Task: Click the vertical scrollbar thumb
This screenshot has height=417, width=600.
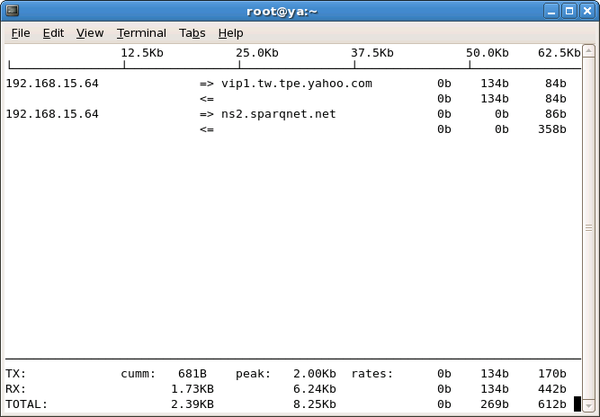Action: click(x=589, y=228)
